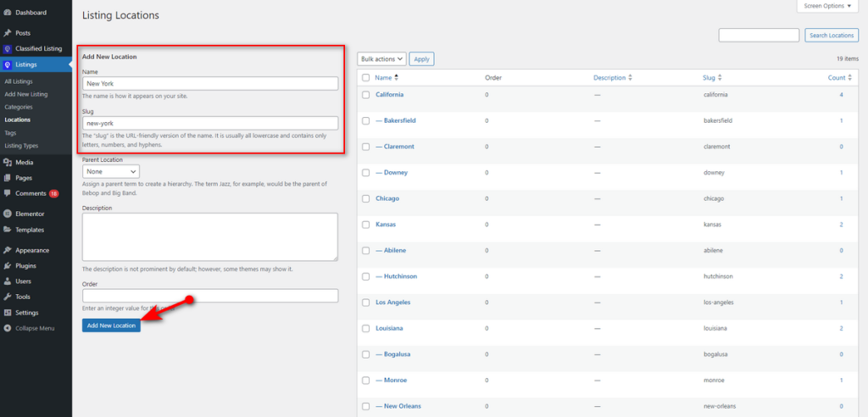
Task: Click the 19 items count text
Action: [x=848, y=58]
